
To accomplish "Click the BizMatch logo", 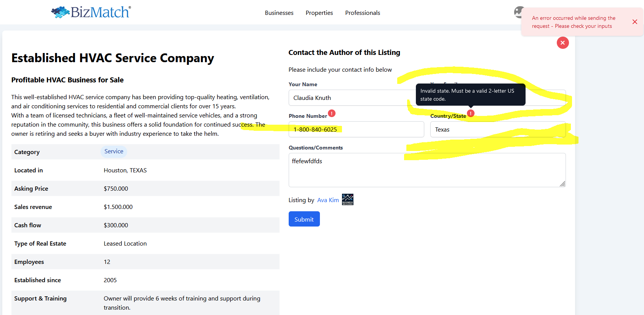I will tap(91, 12).
